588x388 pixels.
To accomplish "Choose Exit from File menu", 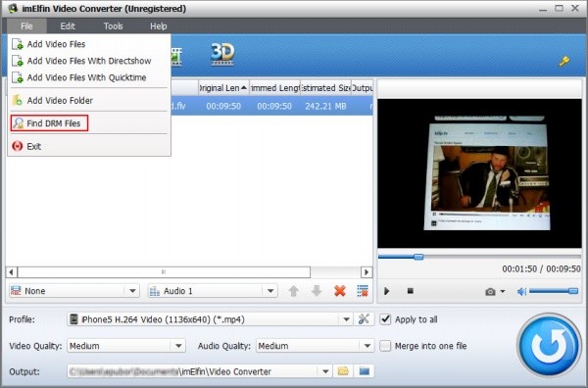I will [x=89, y=146].
